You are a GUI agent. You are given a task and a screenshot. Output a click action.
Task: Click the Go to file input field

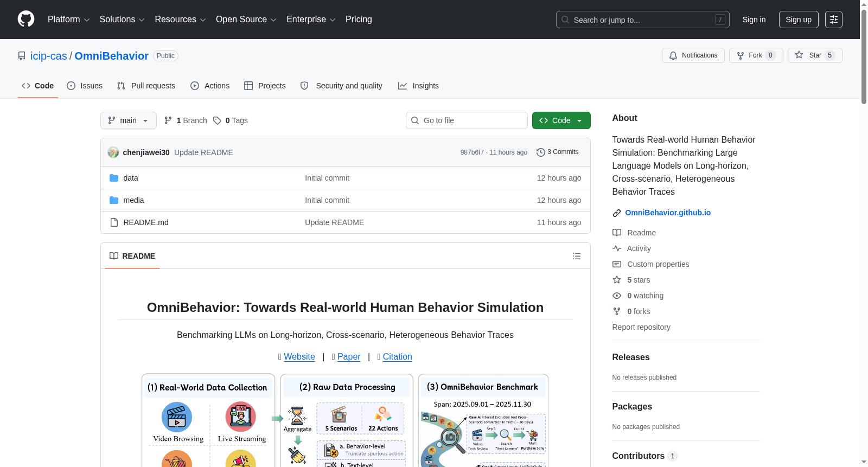point(467,120)
